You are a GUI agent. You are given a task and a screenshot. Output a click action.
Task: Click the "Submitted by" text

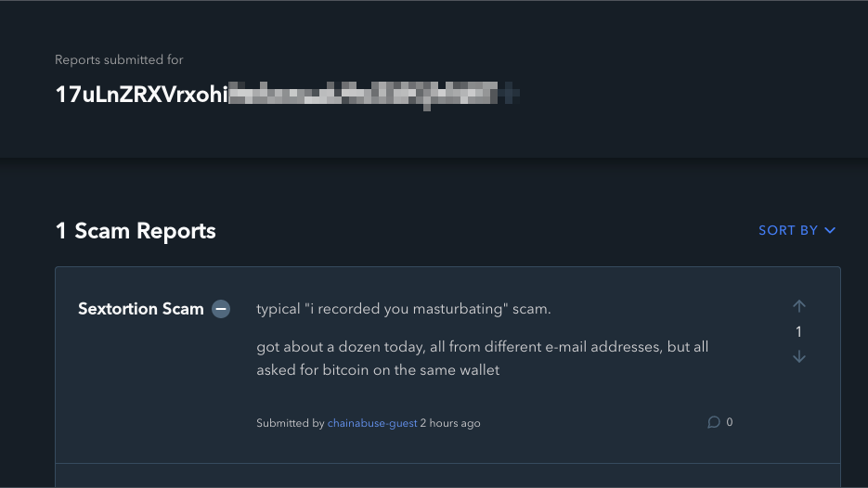coord(291,423)
